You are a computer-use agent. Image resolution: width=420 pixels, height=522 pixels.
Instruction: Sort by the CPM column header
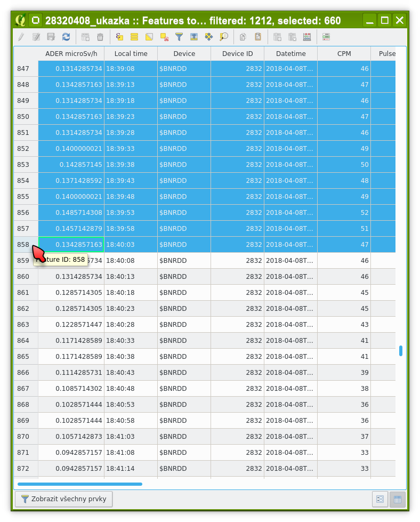point(344,54)
